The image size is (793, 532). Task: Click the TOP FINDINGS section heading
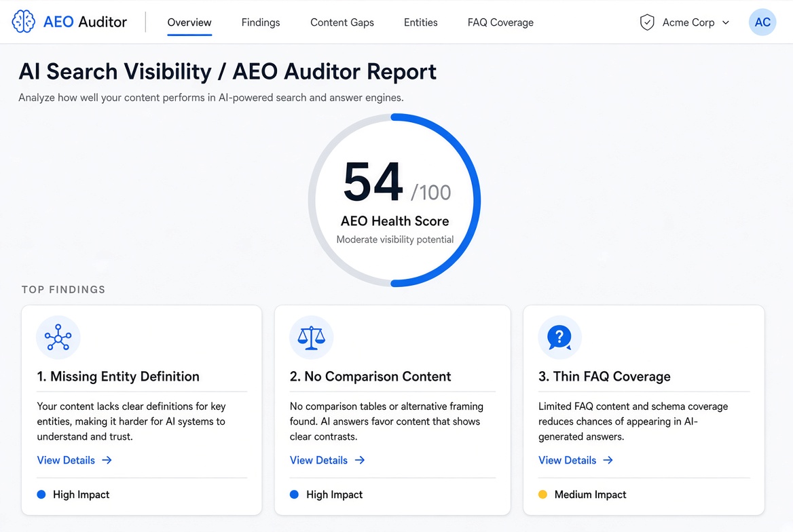click(63, 290)
